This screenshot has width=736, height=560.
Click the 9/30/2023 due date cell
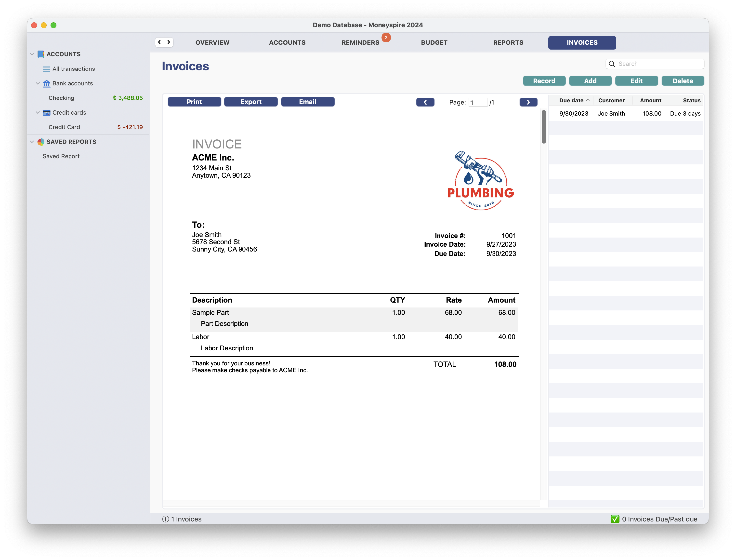(x=573, y=113)
